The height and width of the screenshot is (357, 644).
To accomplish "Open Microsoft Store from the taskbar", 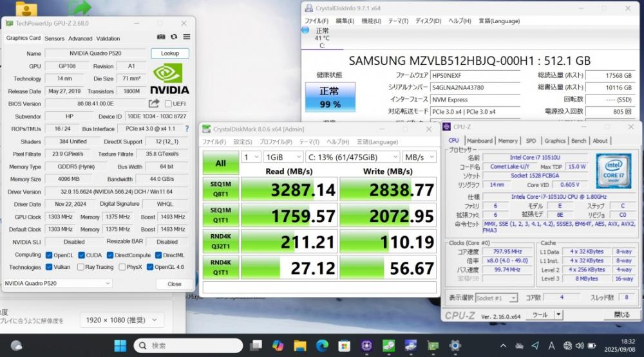I will tap(344, 345).
